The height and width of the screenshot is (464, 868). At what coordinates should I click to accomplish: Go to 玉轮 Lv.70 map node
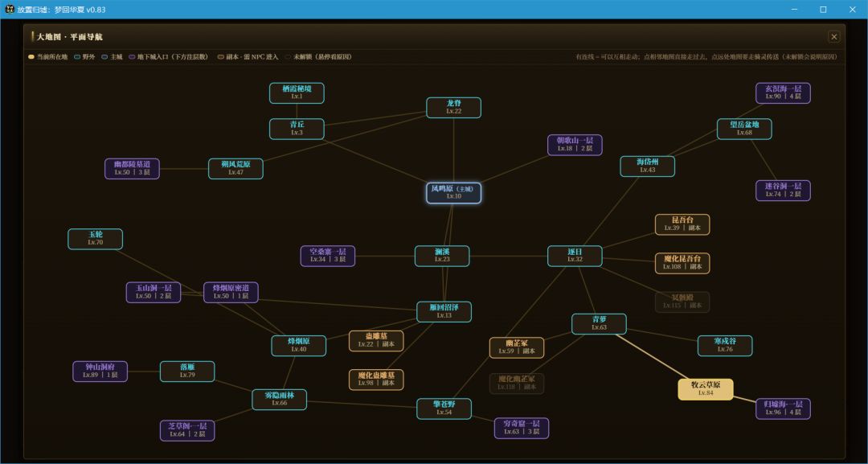click(95, 239)
